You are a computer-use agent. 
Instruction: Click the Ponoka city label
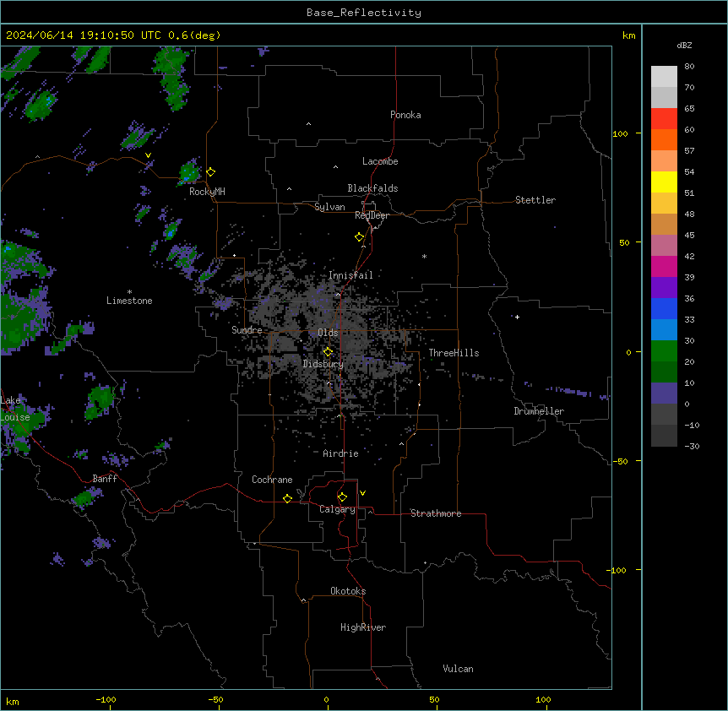click(x=405, y=115)
